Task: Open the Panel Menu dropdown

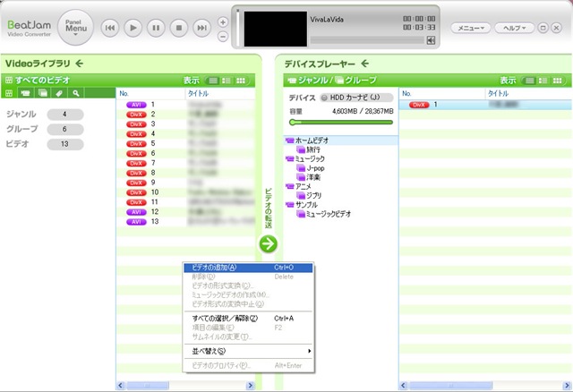Action: coord(74,28)
